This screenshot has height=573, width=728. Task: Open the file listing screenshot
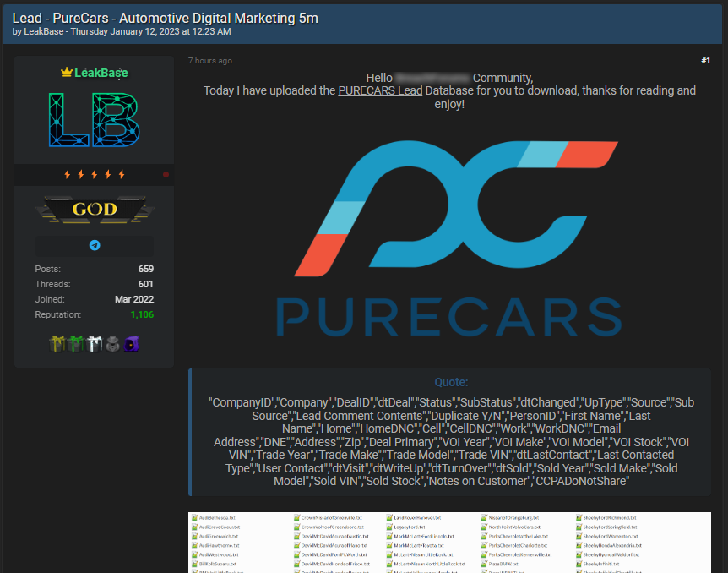point(449,543)
